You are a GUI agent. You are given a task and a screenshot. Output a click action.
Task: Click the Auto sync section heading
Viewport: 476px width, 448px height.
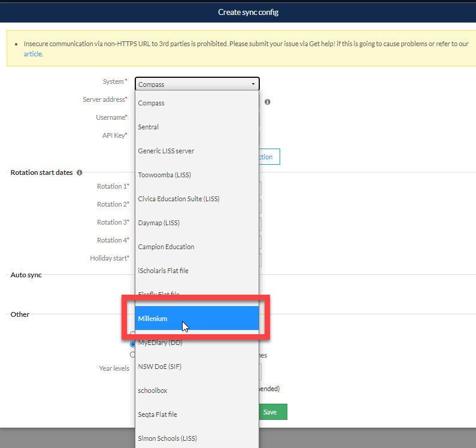pos(26,275)
